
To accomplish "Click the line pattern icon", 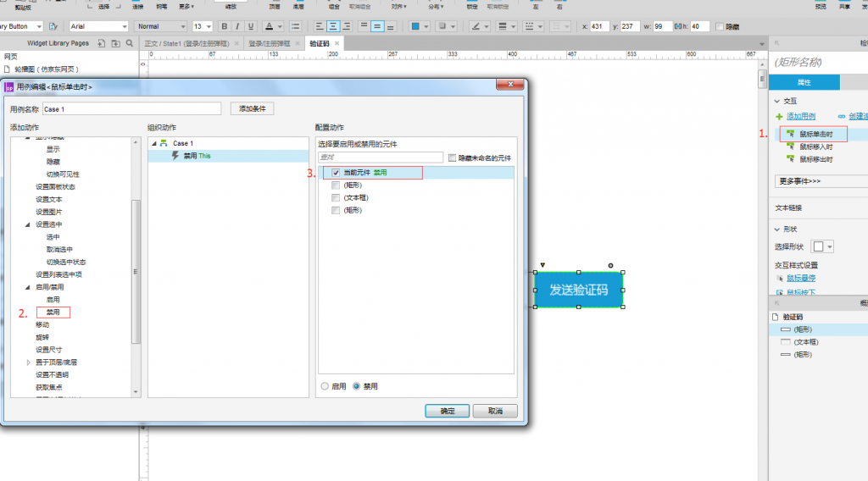I will [529, 26].
